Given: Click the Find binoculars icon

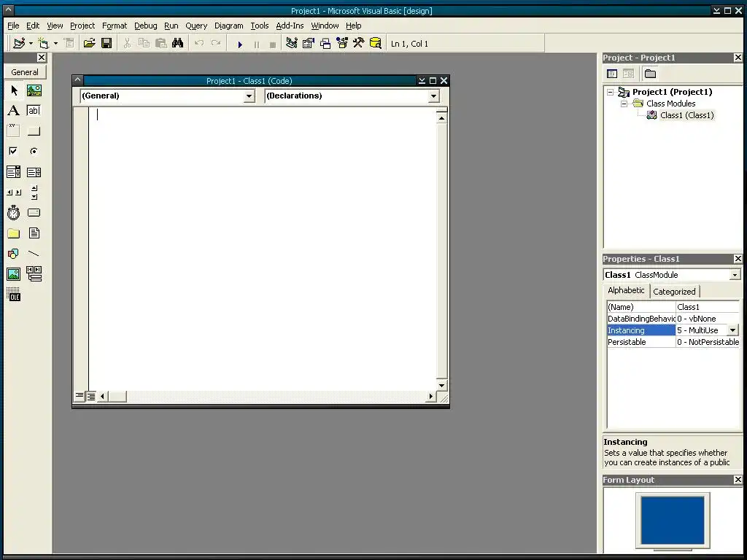Looking at the screenshot, I should click(178, 43).
